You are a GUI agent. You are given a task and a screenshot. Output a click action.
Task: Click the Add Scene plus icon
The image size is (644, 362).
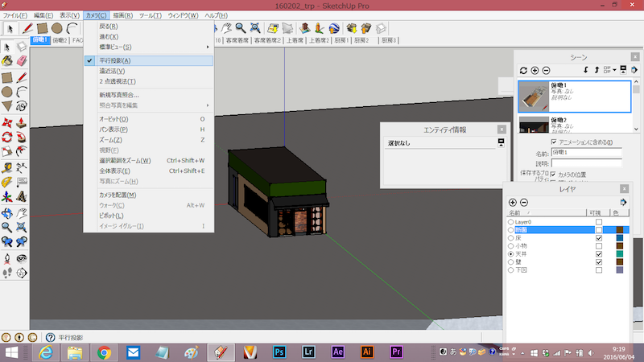tap(535, 71)
